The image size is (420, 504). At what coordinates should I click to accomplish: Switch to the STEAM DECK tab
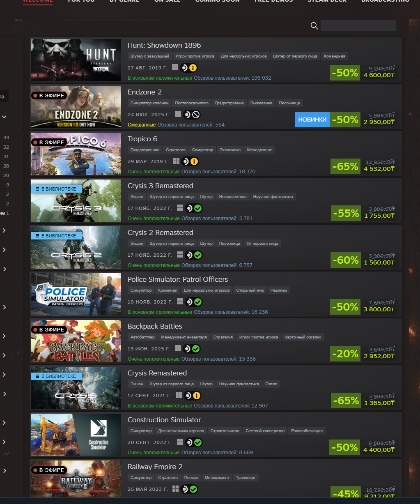tap(327, 1)
